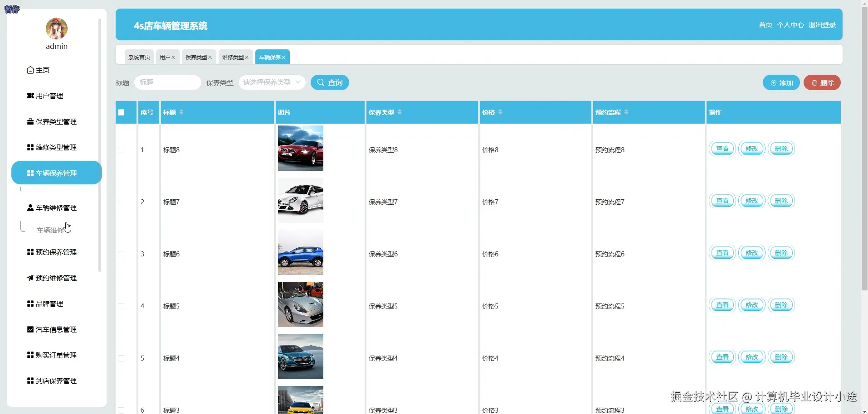The width and height of the screenshot is (868, 414).
Task: Click 查看 for row 标题8
Action: [x=722, y=149]
